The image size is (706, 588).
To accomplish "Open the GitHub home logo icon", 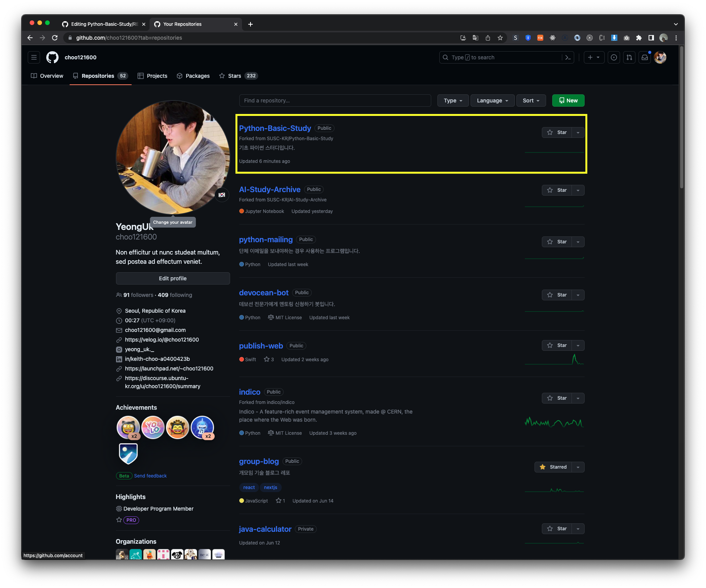I will pos(52,57).
